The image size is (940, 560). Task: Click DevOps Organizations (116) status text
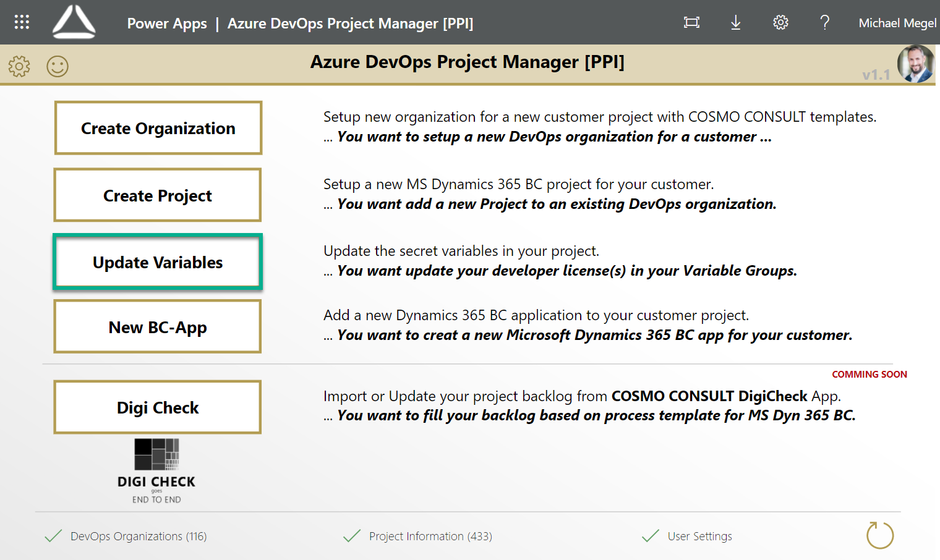coord(139,537)
